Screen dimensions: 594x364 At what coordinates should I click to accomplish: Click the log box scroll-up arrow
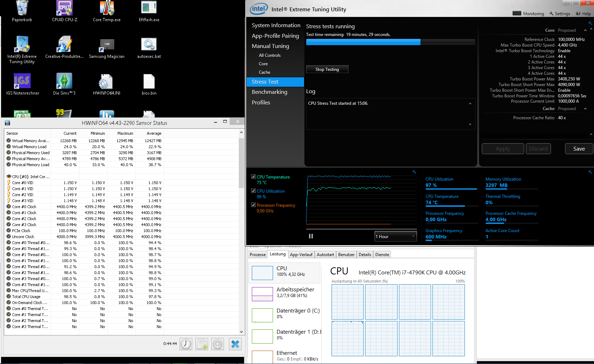pos(470,103)
